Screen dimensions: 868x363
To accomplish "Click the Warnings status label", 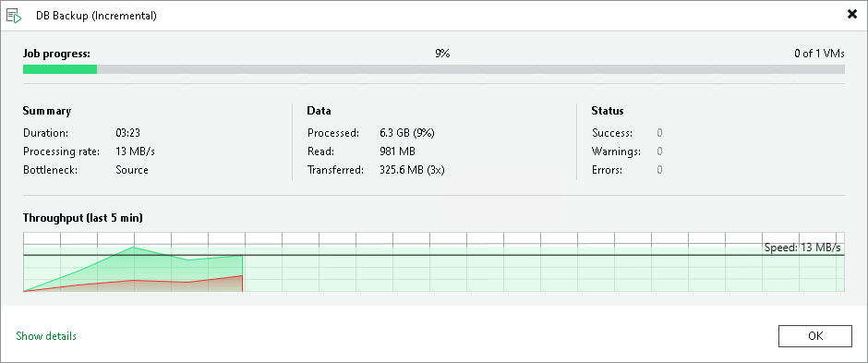I will [x=616, y=151].
